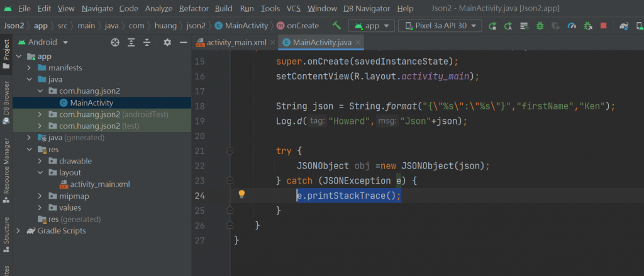
Task: Expand the Gradle Scripts node
Action: (x=18, y=231)
